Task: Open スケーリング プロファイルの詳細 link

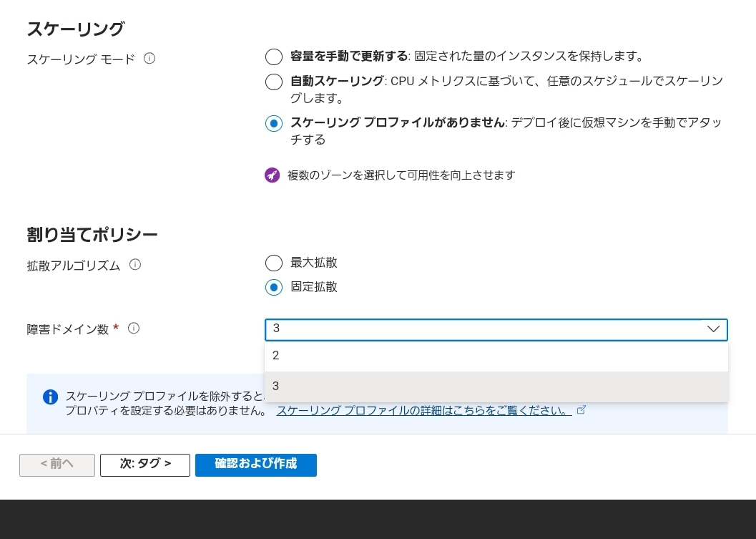Action: (x=423, y=411)
